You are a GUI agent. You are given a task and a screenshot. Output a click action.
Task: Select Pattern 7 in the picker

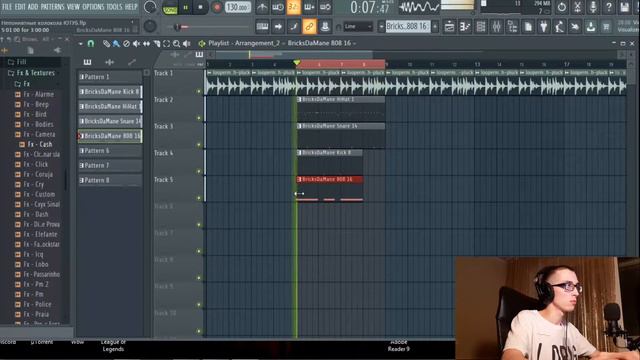(x=110, y=165)
